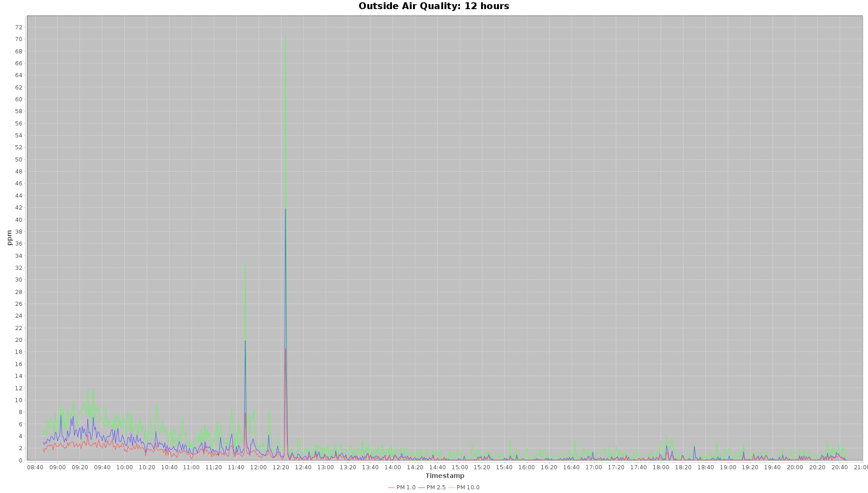Image resolution: width=868 pixels, height=493 pixels.
Task: Click the 20:40 time tick label
Action: pos(840,467)
